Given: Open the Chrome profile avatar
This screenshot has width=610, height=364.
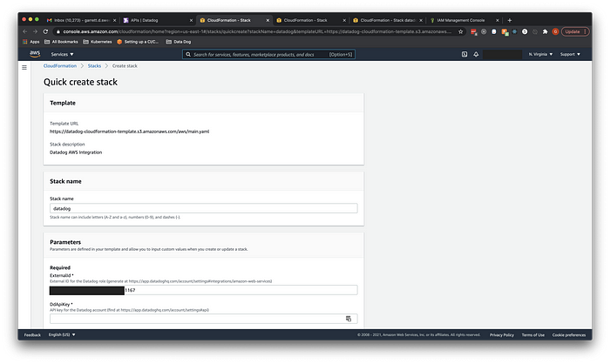Looking at the screenshot, I should pos(555,31).
